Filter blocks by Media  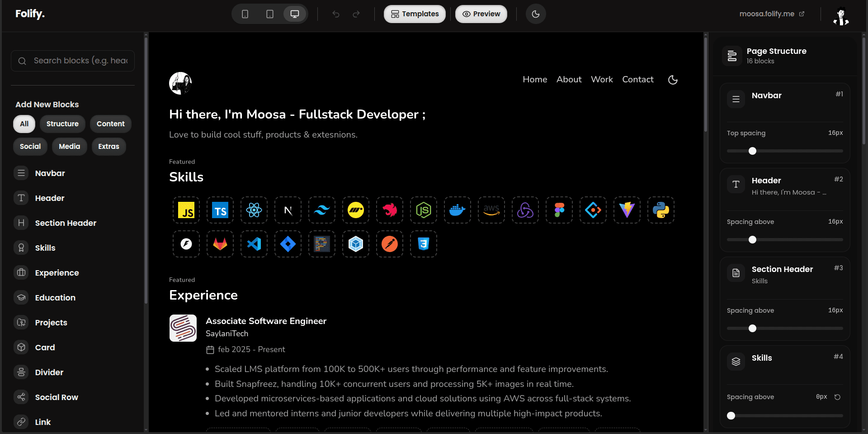70,147
